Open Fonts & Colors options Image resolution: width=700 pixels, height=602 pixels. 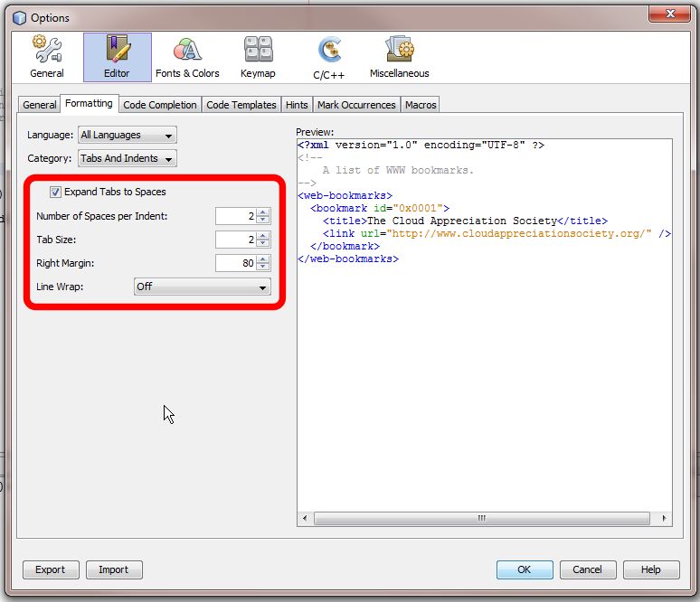187,57
